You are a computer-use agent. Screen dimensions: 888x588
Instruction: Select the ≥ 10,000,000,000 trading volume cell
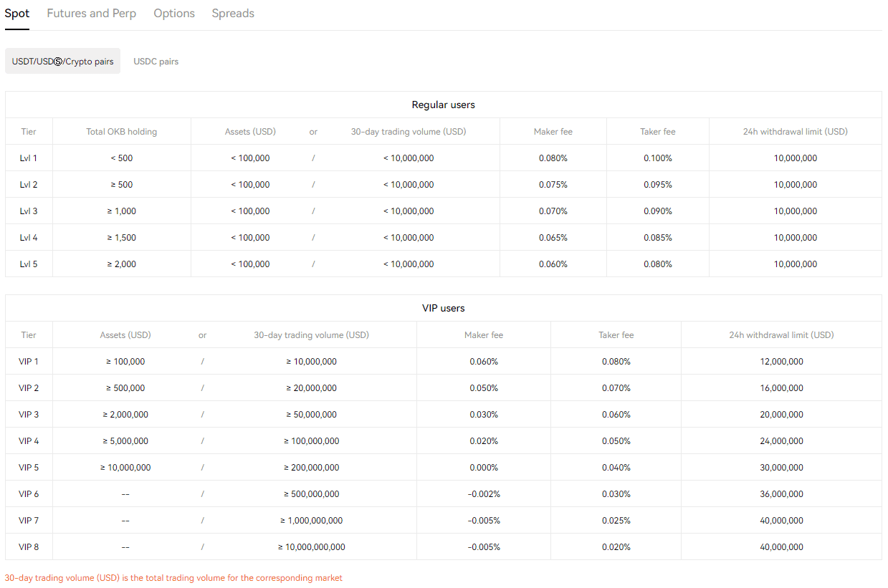coord(311,547)
